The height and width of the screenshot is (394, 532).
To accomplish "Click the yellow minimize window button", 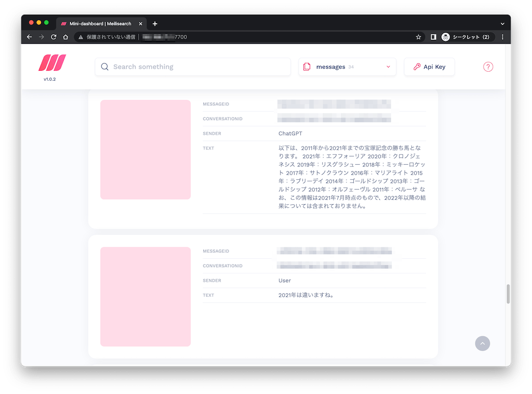I will (38, 22).
